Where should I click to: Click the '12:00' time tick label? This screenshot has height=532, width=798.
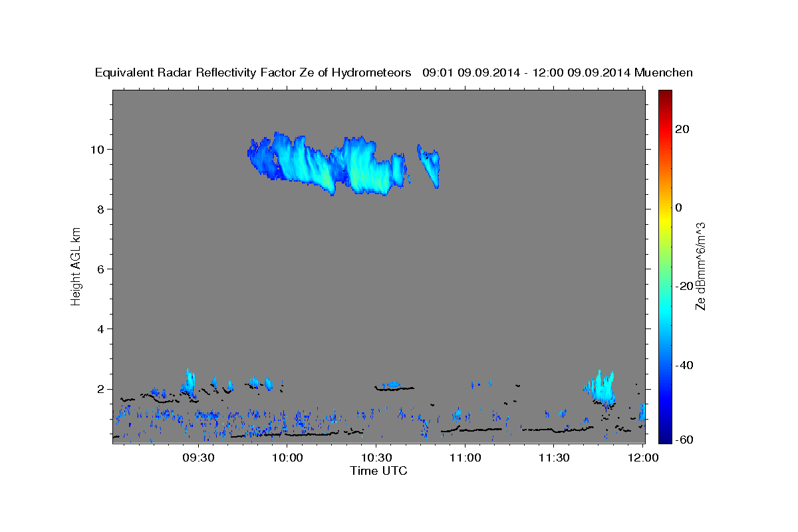point(642,458)
